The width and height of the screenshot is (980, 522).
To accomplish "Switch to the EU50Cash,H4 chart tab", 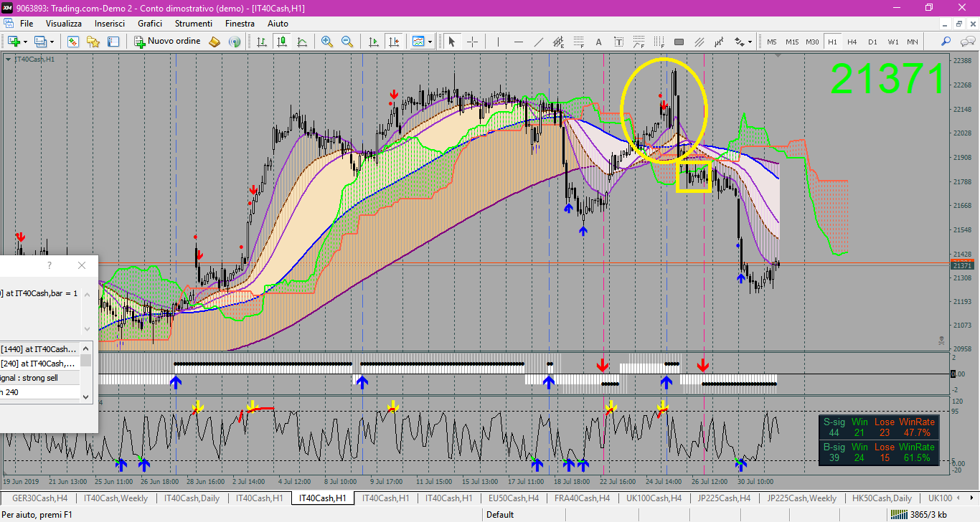I will (x=513, y=498).
